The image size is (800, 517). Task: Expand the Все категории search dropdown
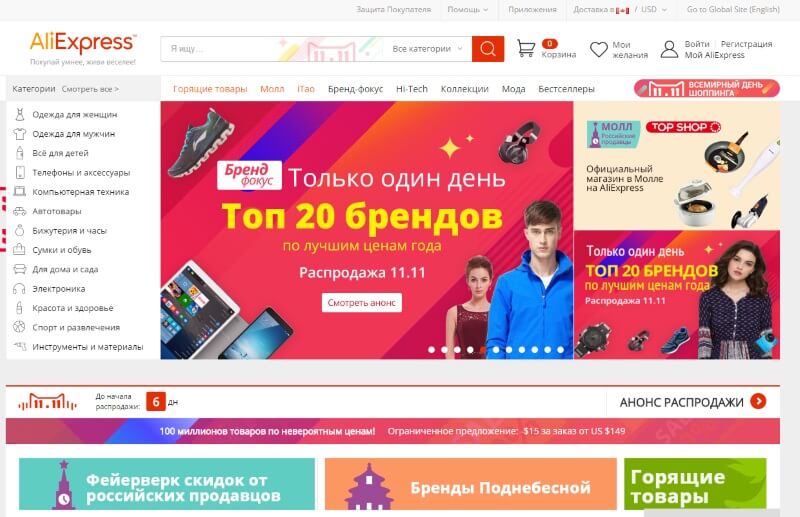pos(427,49)
